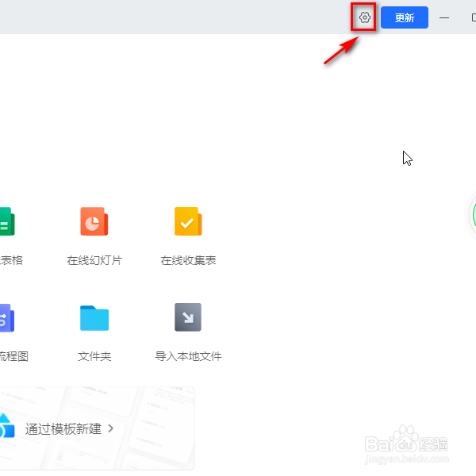
Task: Click the 在线收集表 label text
Action: pyautogui.click(x=188, y=260)
